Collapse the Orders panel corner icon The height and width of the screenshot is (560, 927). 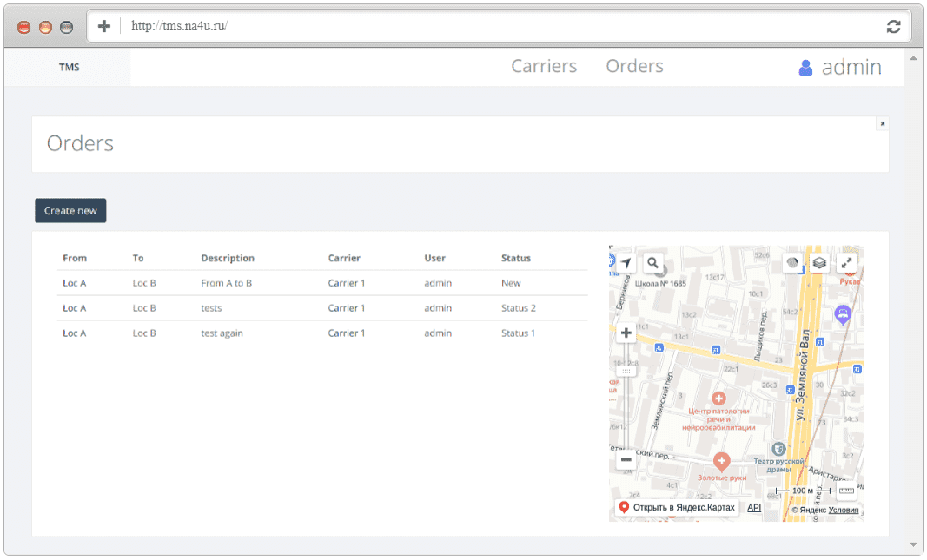882,123
